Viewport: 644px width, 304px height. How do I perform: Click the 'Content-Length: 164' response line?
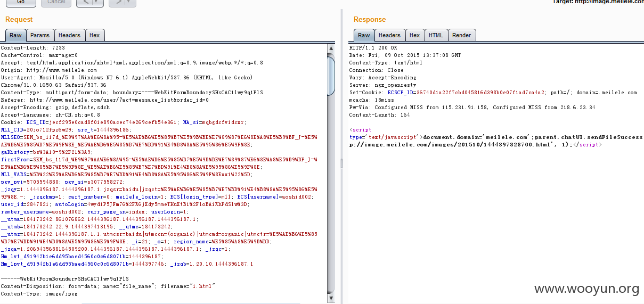(x=381, y=115)
